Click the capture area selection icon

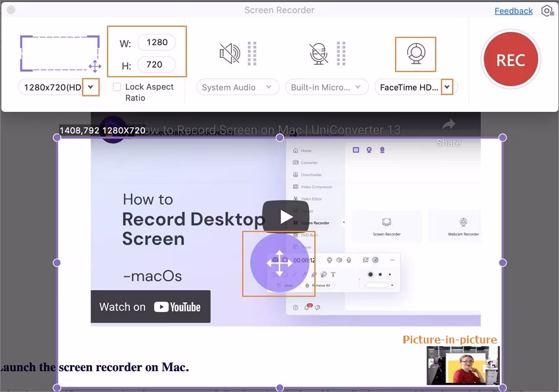coord(60,53)
